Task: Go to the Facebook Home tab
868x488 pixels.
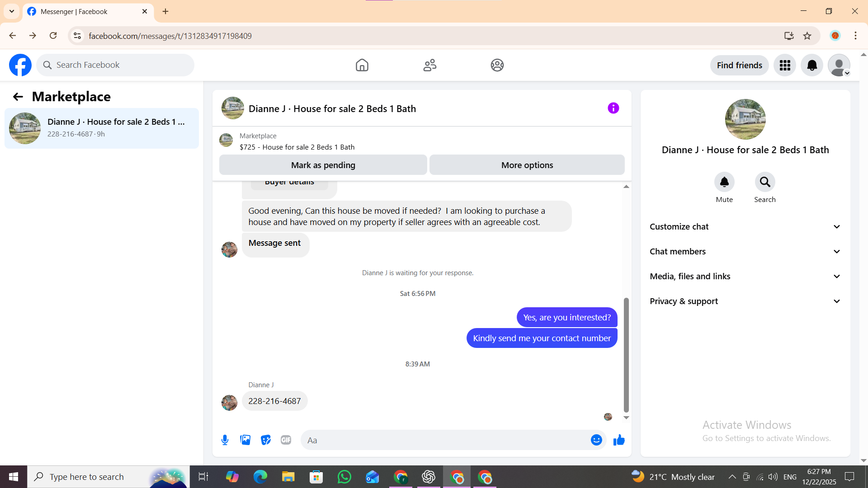Action: point(362,65)
